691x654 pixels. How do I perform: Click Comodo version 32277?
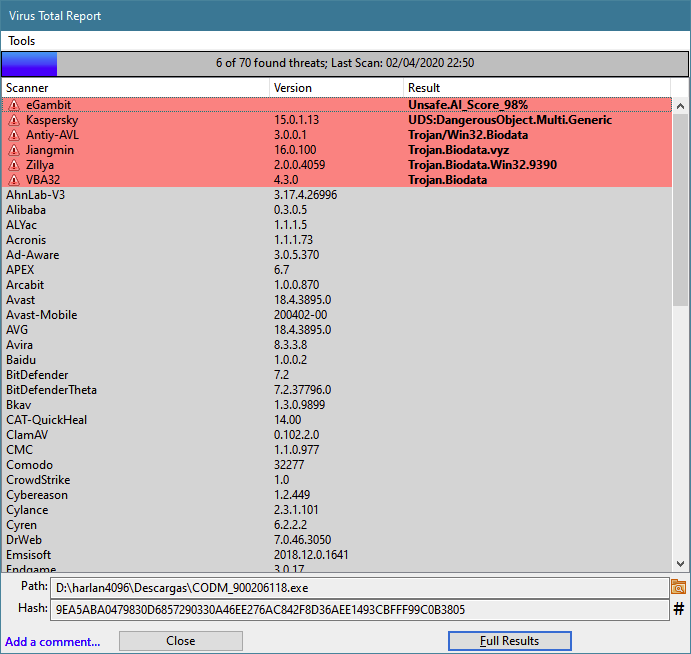(289, 464)
